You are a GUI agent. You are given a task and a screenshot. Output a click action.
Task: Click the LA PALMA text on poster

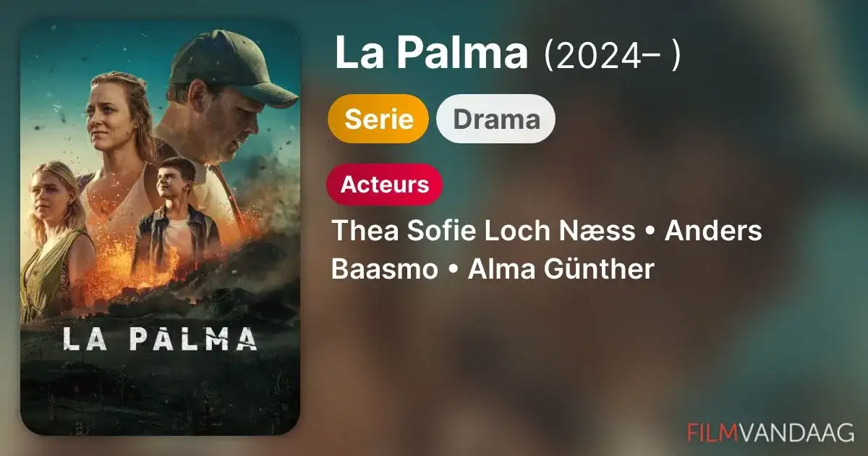pyautogui.click(x=160, y=339)
